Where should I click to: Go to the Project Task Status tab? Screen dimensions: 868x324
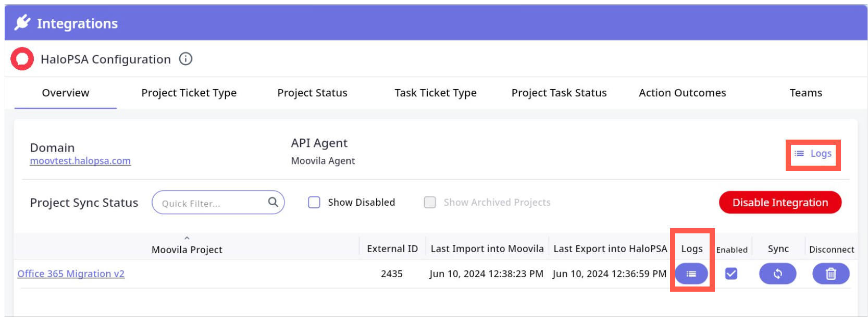pos(559,93)
